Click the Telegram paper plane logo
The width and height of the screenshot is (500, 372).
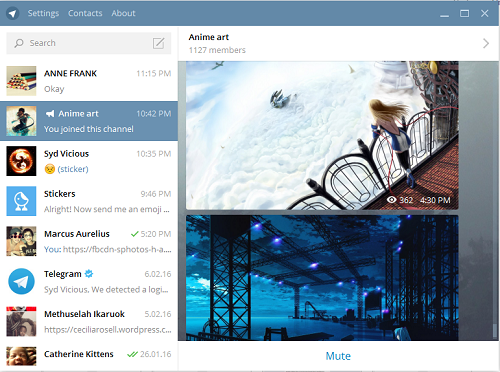(13, 13)
